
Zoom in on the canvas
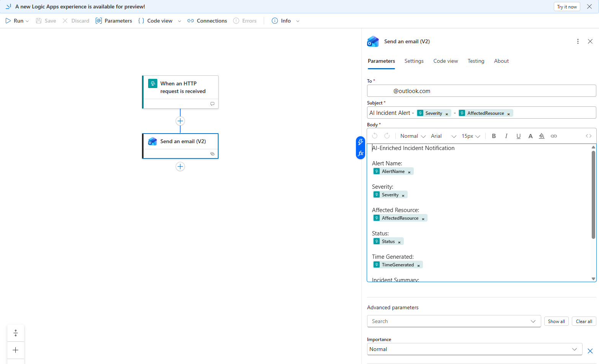coord(16,350)
